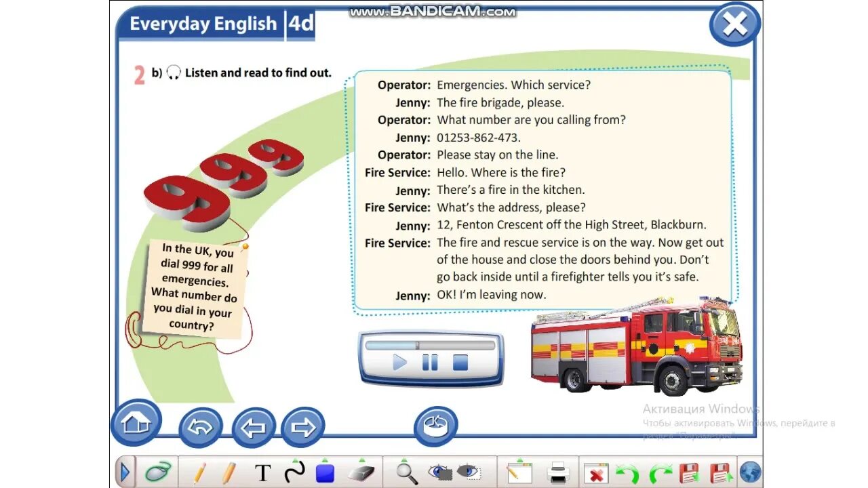The height and width of the screenshot is (488, 868).
Task: Click the line 'The fire brigade, please.'
Action: click(500, 102)
